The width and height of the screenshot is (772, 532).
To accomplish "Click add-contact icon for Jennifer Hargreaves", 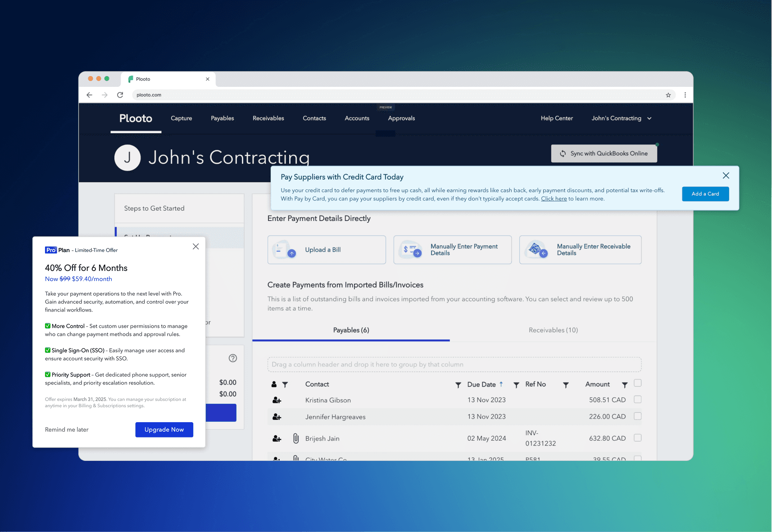I will point(277,417).
